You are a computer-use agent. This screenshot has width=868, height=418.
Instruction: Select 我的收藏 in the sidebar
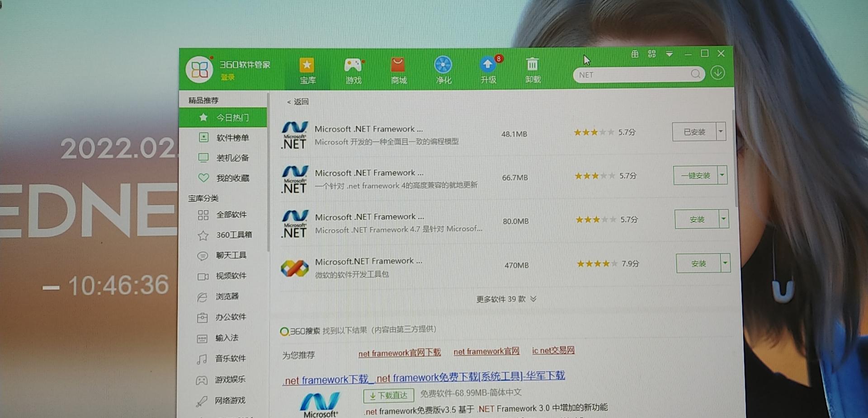(x=232, y=178)
